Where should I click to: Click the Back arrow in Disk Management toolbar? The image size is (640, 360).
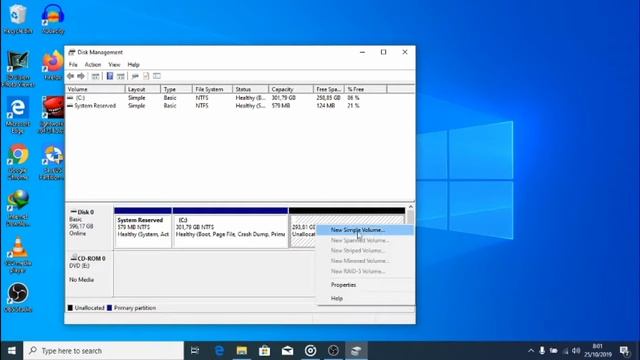coord(71,76)
